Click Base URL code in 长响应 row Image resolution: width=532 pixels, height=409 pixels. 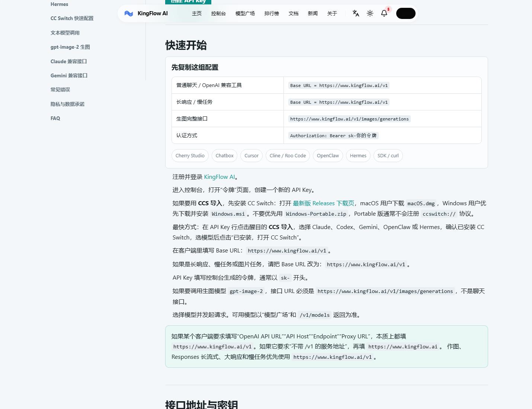pyautogui.click(x=339, y=102)
